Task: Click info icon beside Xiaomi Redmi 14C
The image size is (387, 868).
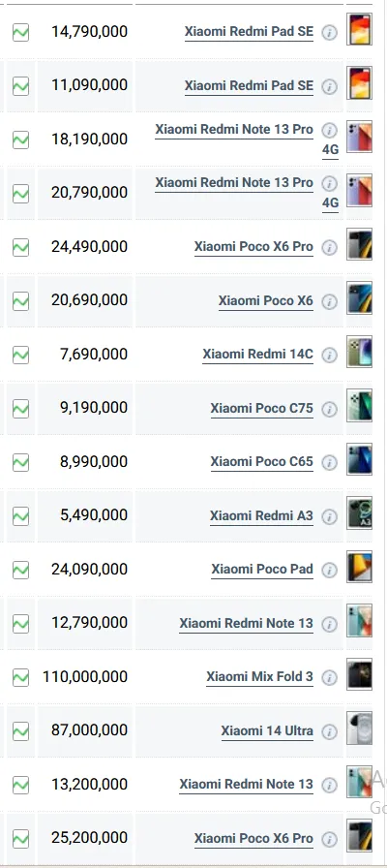Action: click(x=330, y=355)
